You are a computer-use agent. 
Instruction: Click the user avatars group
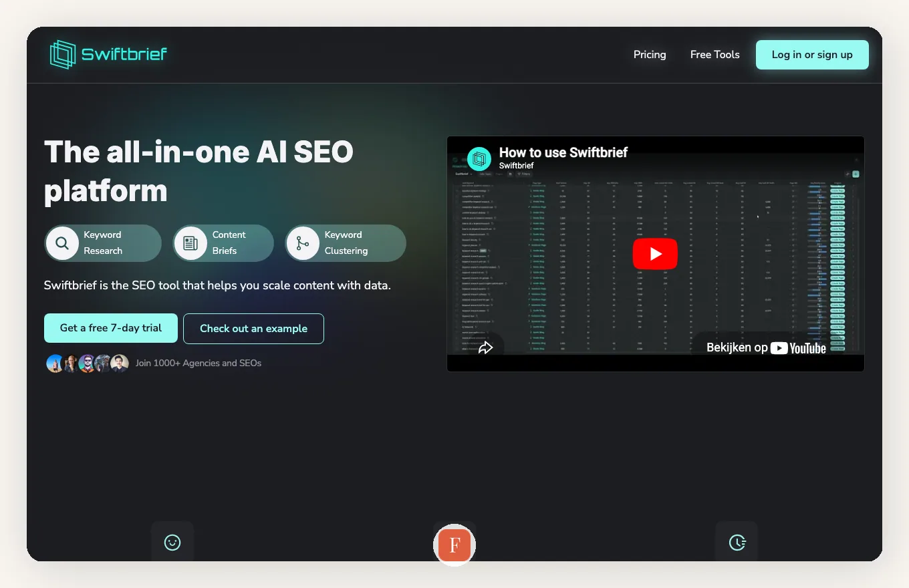[88, 363]
